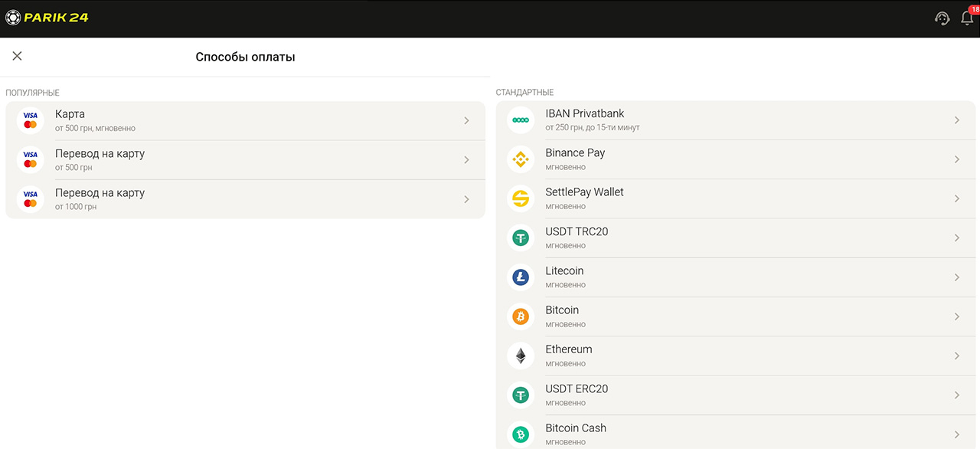Click the ПОПУЛЯРНЫЕ section heading
This screenshot has width=980, height=449.
point(33,93)
